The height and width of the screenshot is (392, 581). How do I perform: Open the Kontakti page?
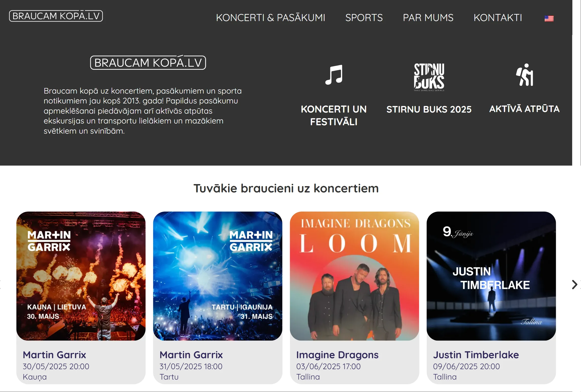498,18
